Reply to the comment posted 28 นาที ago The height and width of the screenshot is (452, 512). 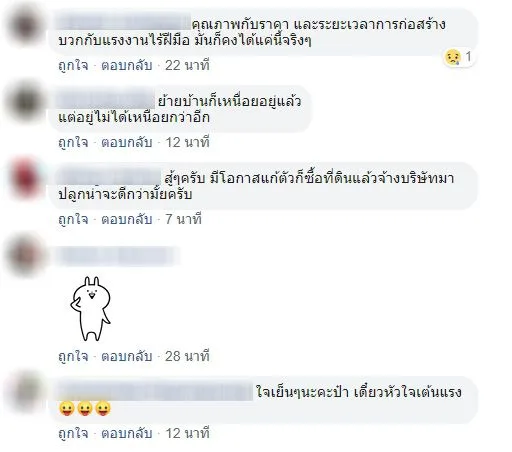[x=127, y=356]
